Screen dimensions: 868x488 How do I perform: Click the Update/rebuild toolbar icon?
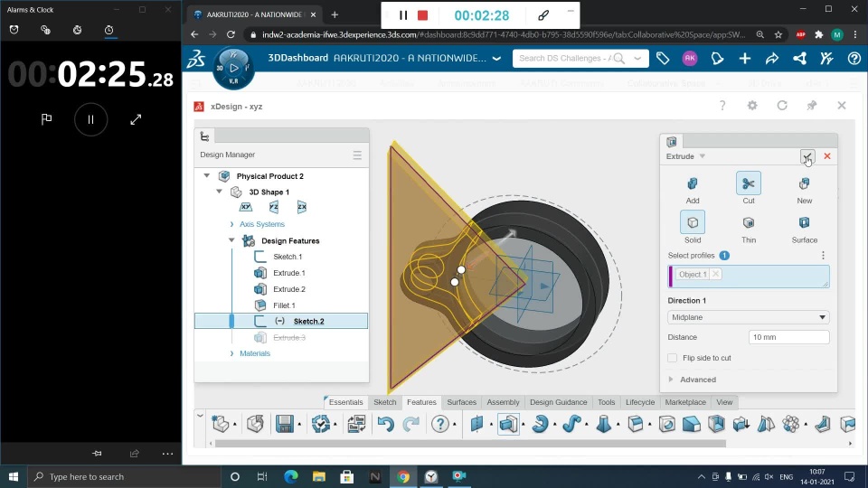pos(320,425)
